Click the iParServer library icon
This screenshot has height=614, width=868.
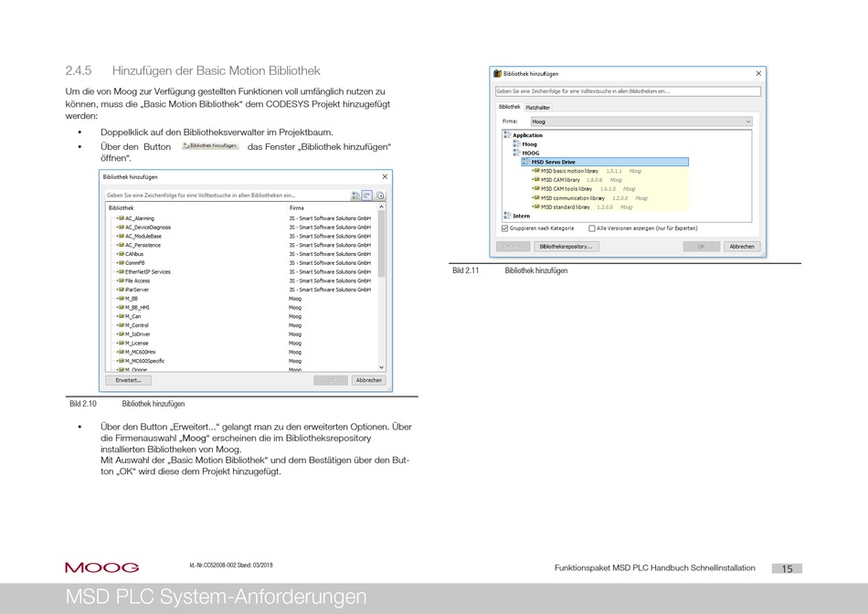pyautogui.click(x=121, y=289)
